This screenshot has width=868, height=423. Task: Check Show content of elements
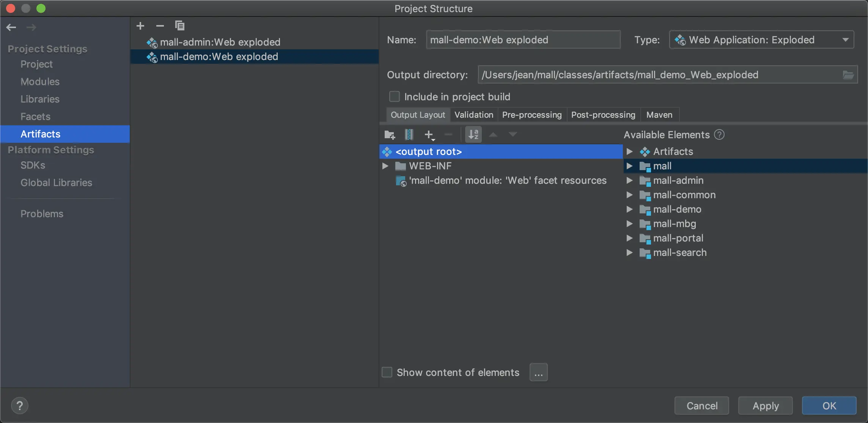click(x=387, y=372)
